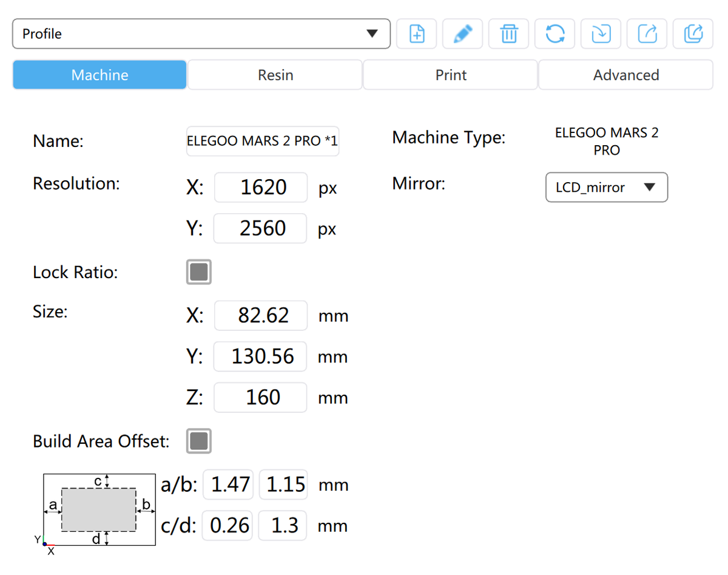The image size is (728, 575).
Task: Delete profile using trash icon
Action: click(x=509, y=34)
